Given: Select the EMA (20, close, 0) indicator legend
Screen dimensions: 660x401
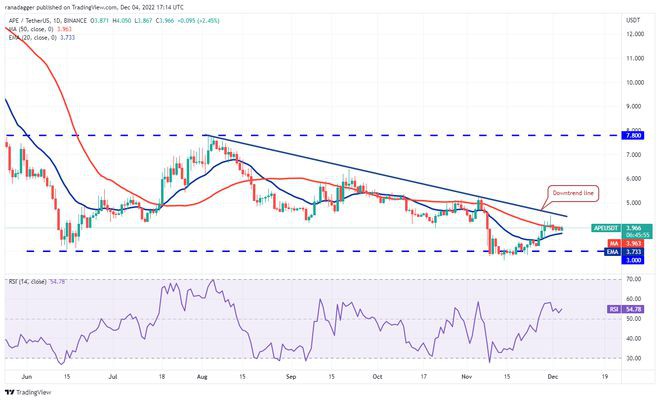Looking at the screenshot, I should click(32, 38).
